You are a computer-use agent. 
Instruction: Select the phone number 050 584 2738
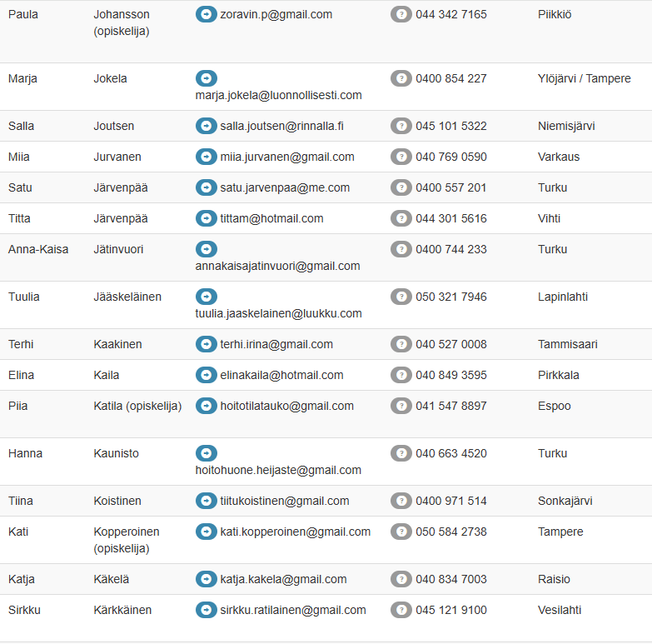451,532
